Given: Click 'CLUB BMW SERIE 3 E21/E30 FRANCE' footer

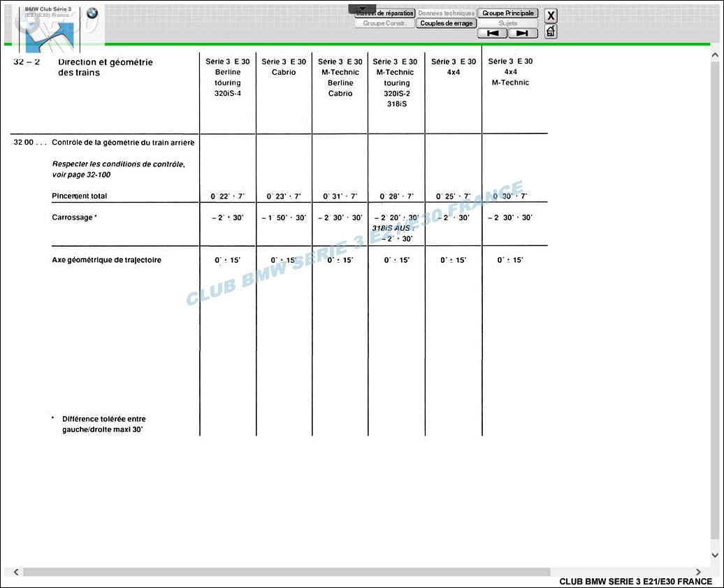Looking at the screenshot, I should click(x=636, y=582).
